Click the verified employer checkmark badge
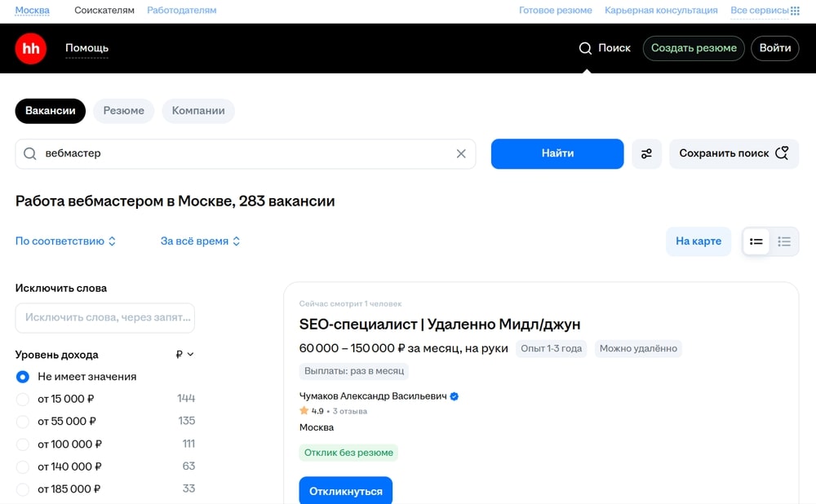 [x=455, y=396]
